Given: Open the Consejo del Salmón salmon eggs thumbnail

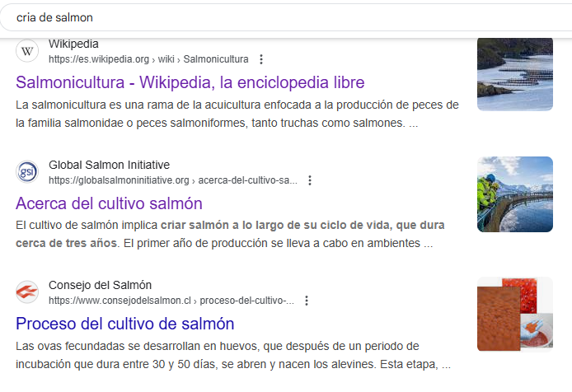Looking at the screenshot, I should point(515,315).
